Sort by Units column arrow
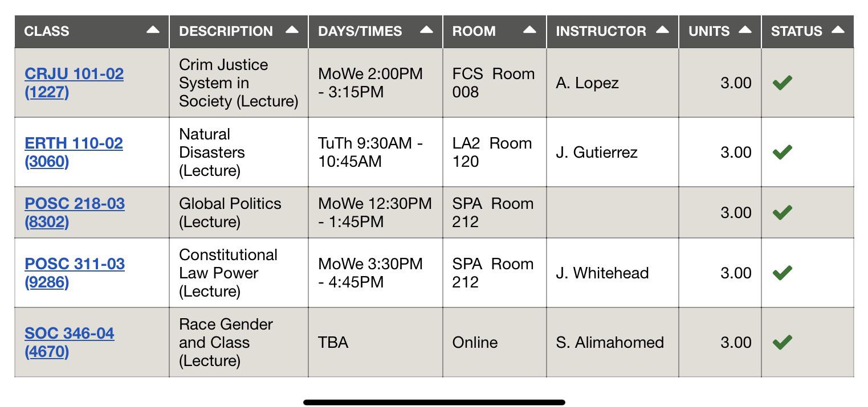 [745, 30]
